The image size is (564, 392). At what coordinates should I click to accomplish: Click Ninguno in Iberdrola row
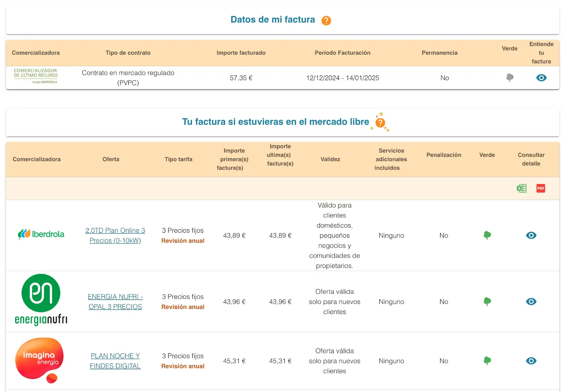[391, 236]
